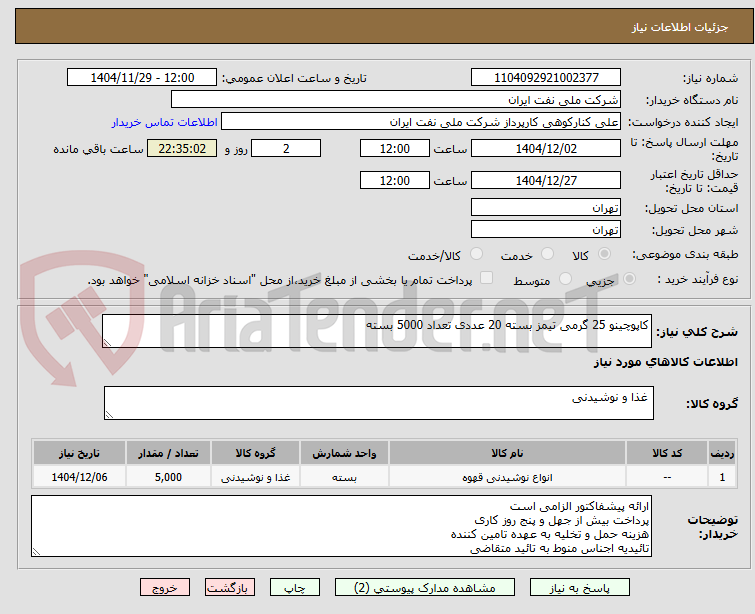Click the شهر محل تحویل field تهران
The height and width of the screenshot is (614, 755).
[x=546, y=230]
